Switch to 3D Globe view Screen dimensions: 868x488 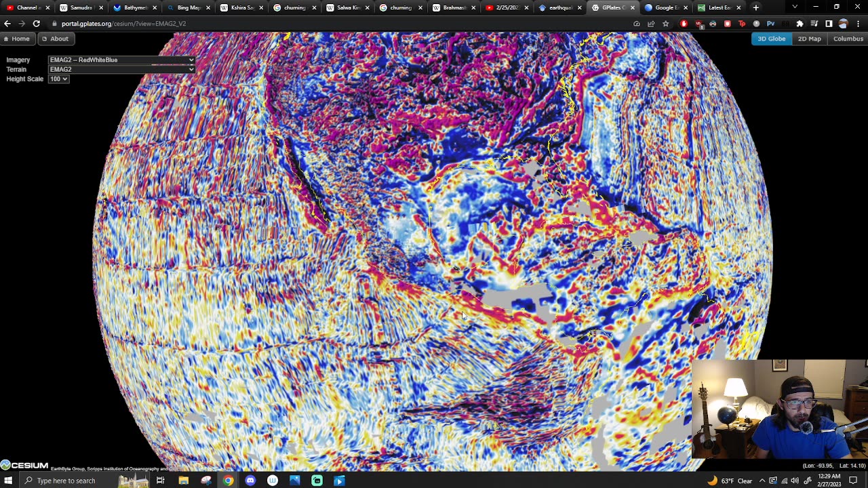point(772,39)
